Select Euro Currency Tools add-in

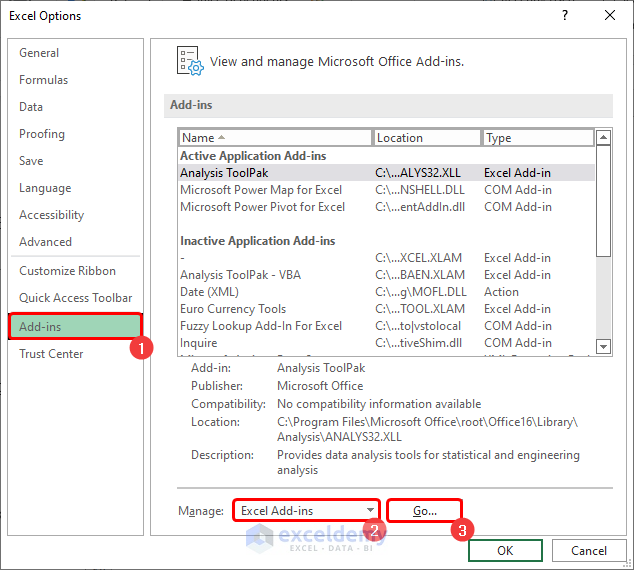[387, 309]
